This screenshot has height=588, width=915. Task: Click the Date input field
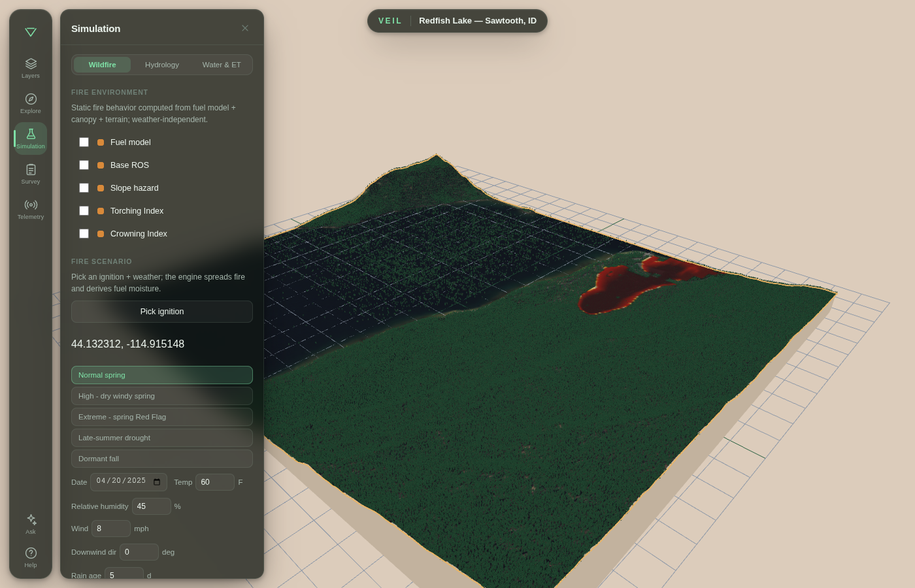point(129,482)
